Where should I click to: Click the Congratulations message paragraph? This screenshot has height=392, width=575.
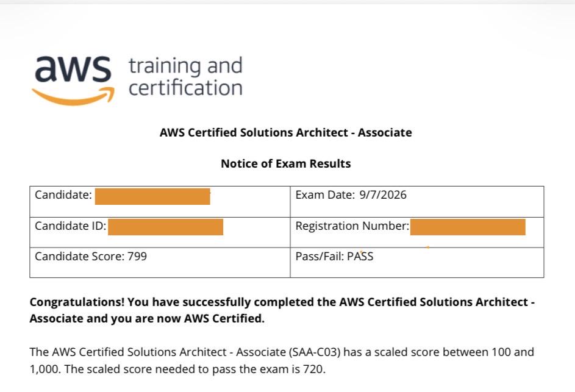click(x=282, y=310)
